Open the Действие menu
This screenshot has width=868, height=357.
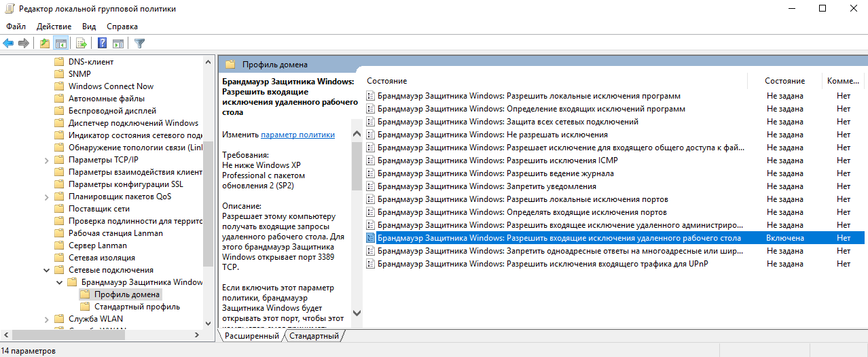54,26
